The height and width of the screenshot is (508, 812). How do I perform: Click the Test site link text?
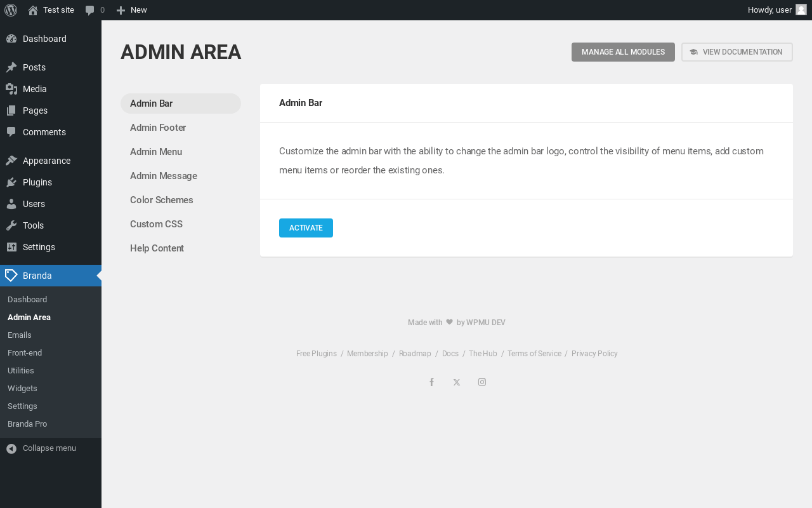tap(58, 10)
